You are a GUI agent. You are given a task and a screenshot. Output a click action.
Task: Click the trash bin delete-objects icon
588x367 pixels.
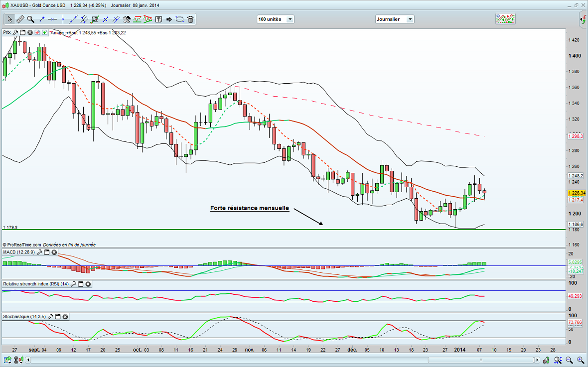[x=191, y=19]
